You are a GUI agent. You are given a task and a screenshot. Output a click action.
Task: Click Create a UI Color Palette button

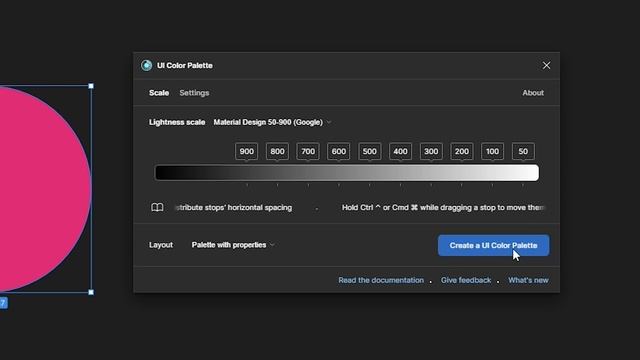(x=493, y=245)
